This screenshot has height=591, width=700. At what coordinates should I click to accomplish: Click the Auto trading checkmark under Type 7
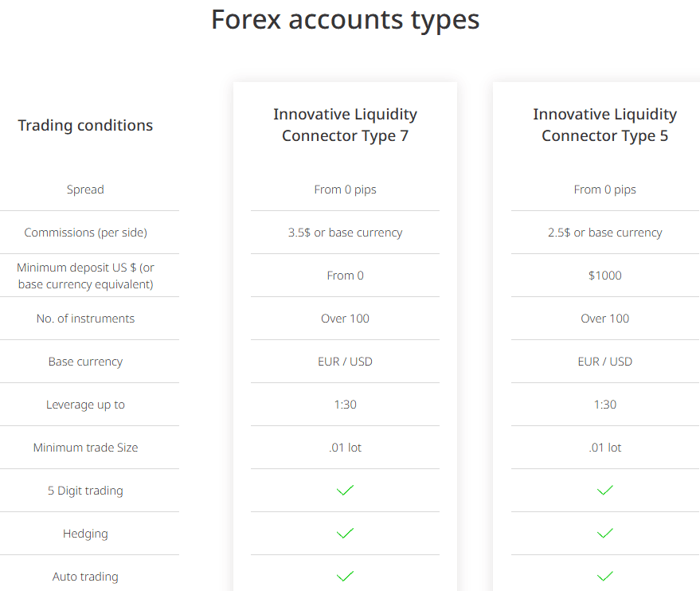pyautogui.click(x=345, y=576)
